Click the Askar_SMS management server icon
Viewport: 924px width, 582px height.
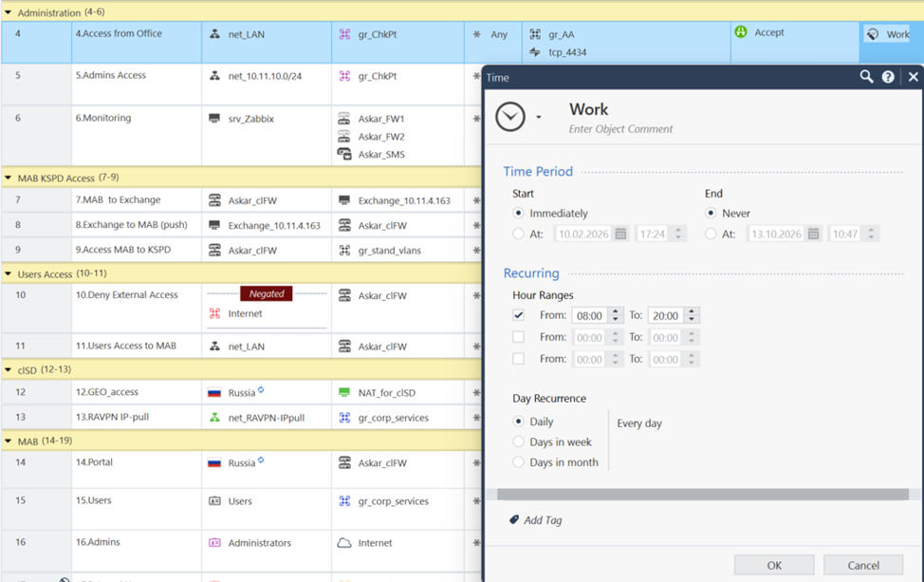[x=344, y=154]
